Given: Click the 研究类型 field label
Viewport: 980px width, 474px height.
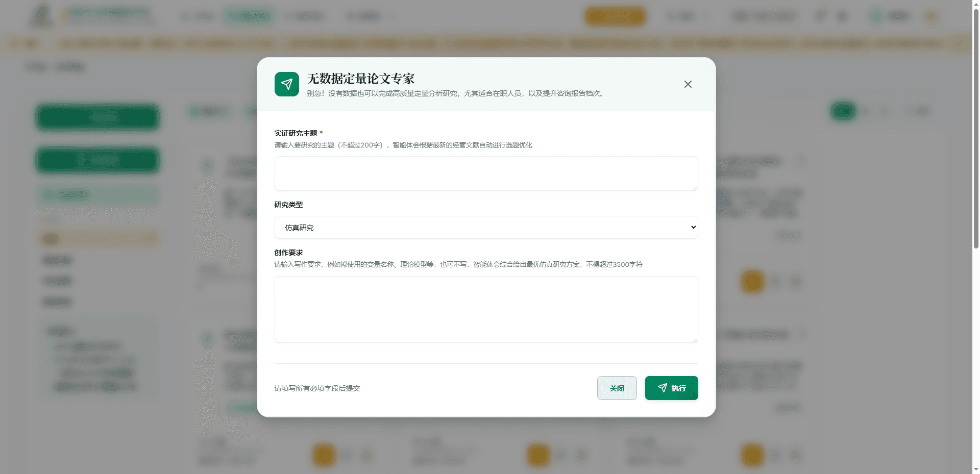Looking at the screenshot, I should click(288, 205).
